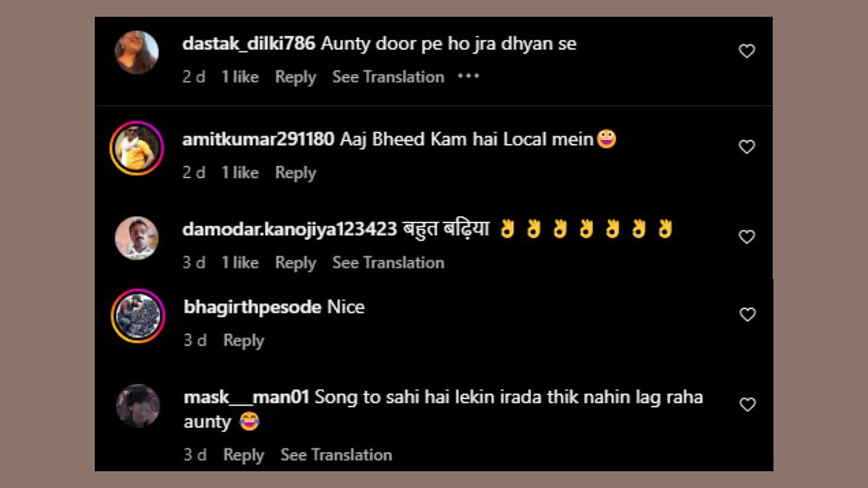Reply to amitkumar291180's comment
Screen dimensions: 868x488
tap(295, 173)
